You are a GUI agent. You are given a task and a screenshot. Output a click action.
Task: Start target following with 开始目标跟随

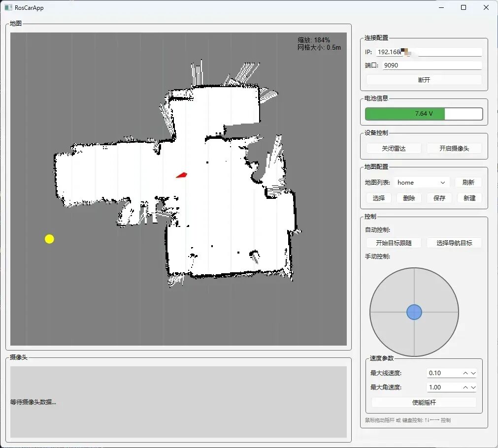point(394,243)
